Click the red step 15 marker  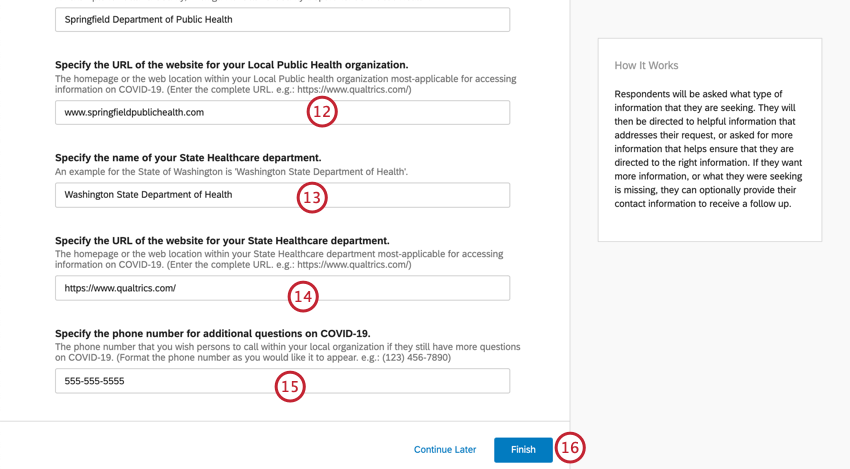pyautogui.click(x=290, y=387)
